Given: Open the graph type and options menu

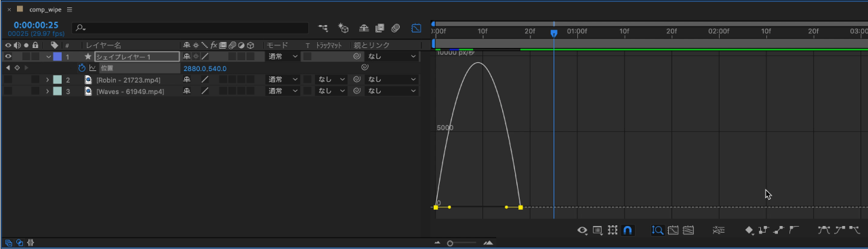Looking at the screenshot, I should pyautogui.click(x=597, y=231).
